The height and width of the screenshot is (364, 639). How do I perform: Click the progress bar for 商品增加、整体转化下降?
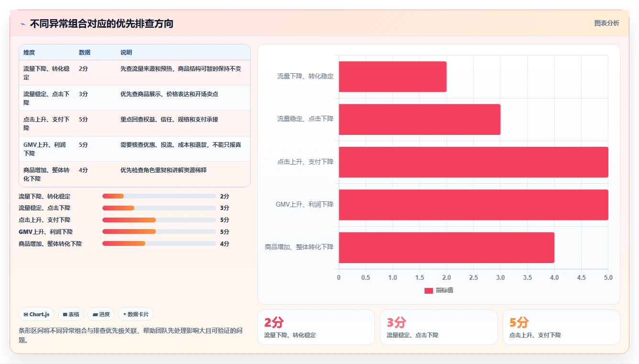159,243
